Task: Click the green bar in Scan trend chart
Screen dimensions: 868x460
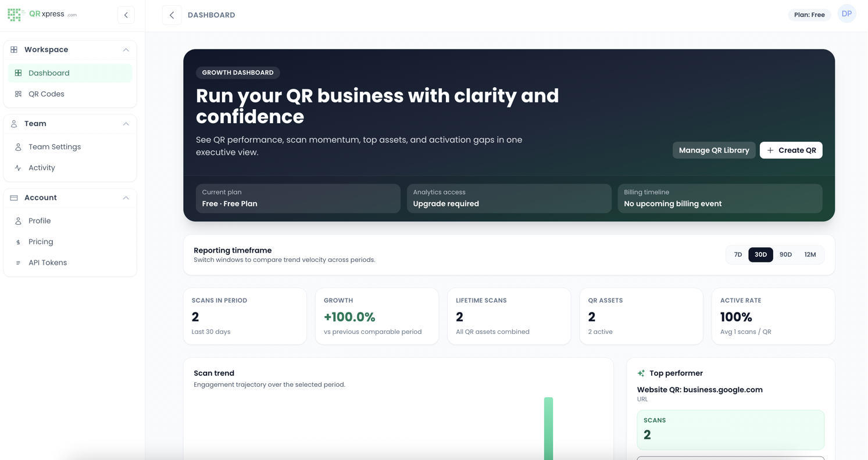Action: coord(548,429)
